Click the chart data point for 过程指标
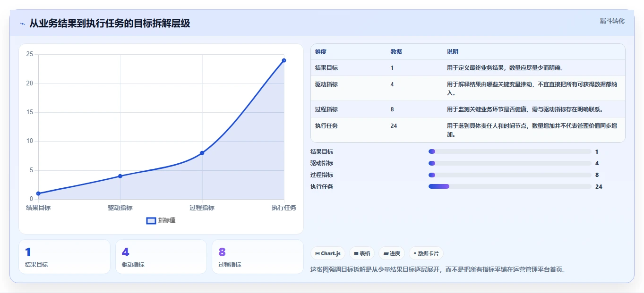The image size is (644, 293). click(x=202, y=153)
